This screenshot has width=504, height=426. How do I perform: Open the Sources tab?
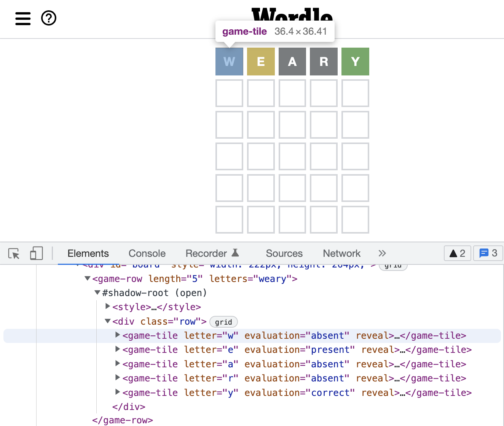(x=284, y=253)
